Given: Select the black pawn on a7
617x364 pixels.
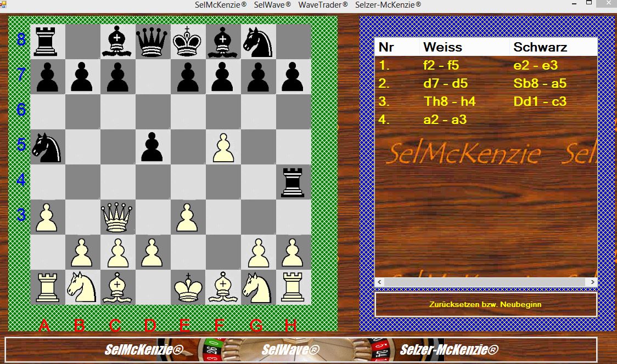Looking at the screenshot, I should click(48, 77).
